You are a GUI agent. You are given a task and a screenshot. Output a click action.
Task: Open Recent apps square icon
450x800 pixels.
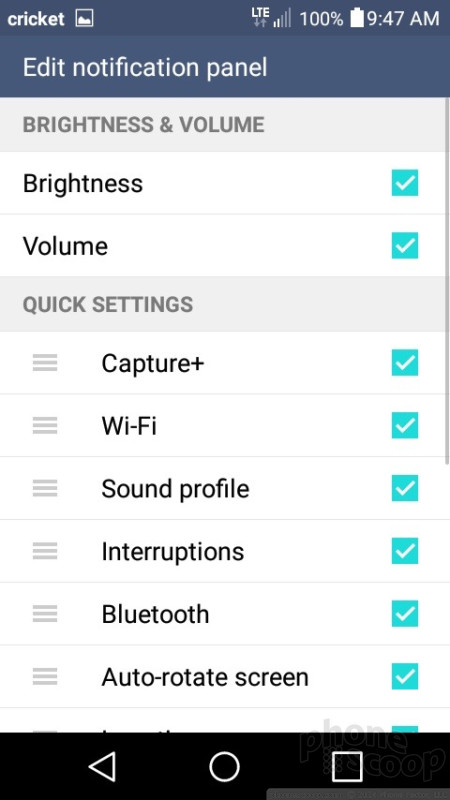click(347, 766)
